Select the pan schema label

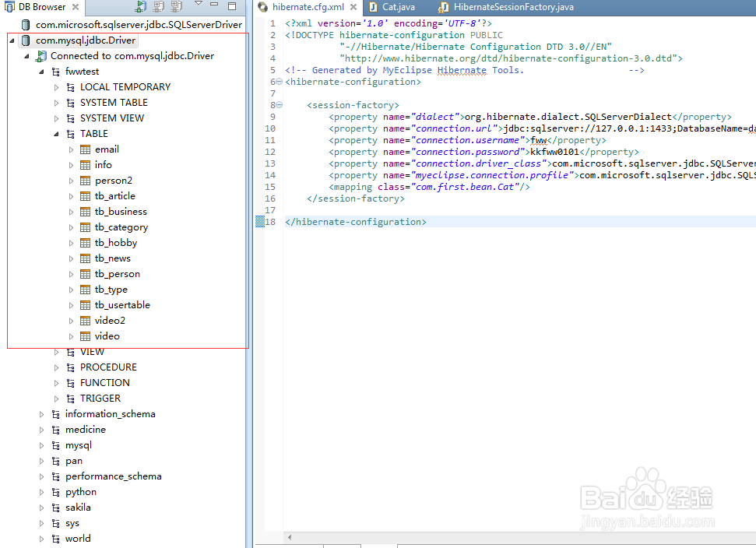click(74, 462)
